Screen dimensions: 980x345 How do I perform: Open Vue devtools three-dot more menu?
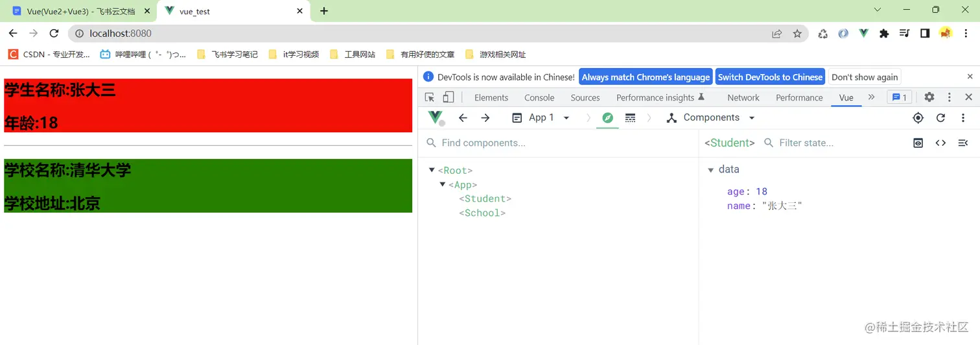click(x=963, y=117)
